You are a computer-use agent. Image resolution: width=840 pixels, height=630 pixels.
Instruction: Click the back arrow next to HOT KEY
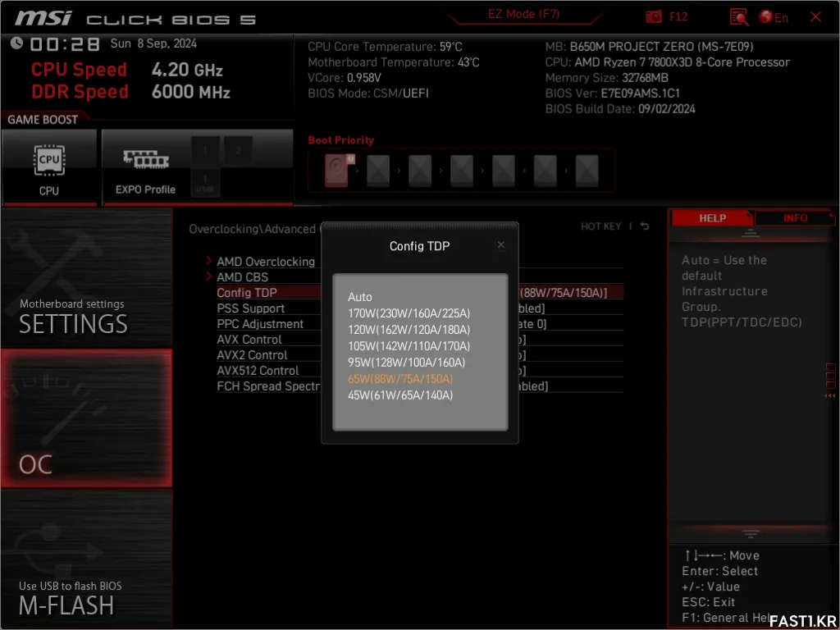coord(645,226)
